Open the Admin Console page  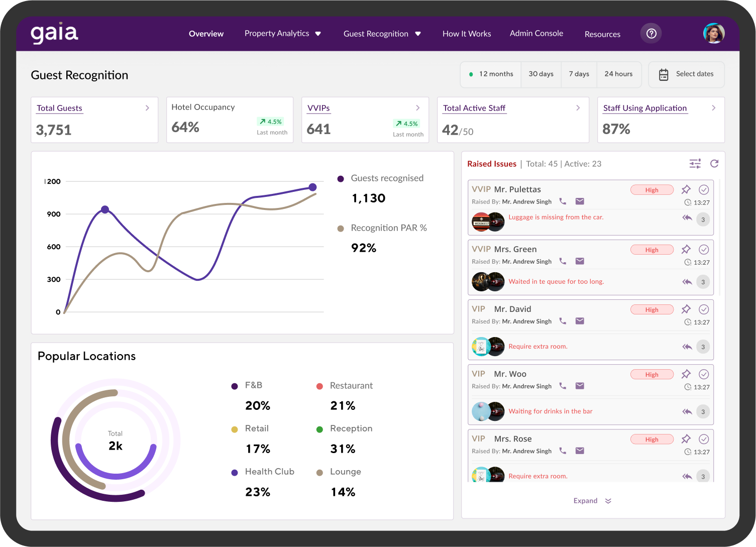tap(536, 34)
